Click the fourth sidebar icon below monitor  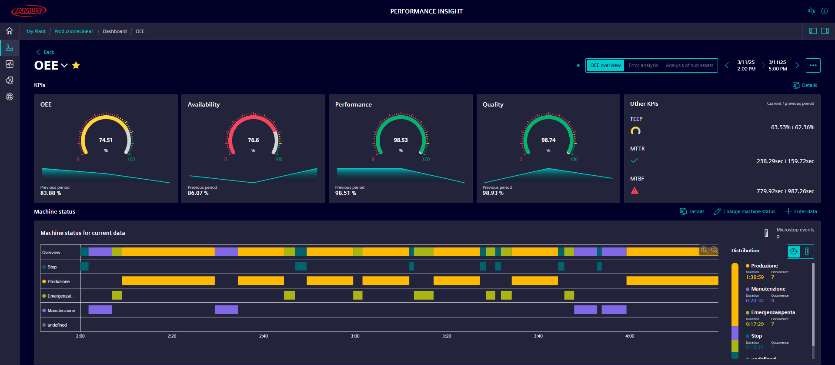(9, 80)
